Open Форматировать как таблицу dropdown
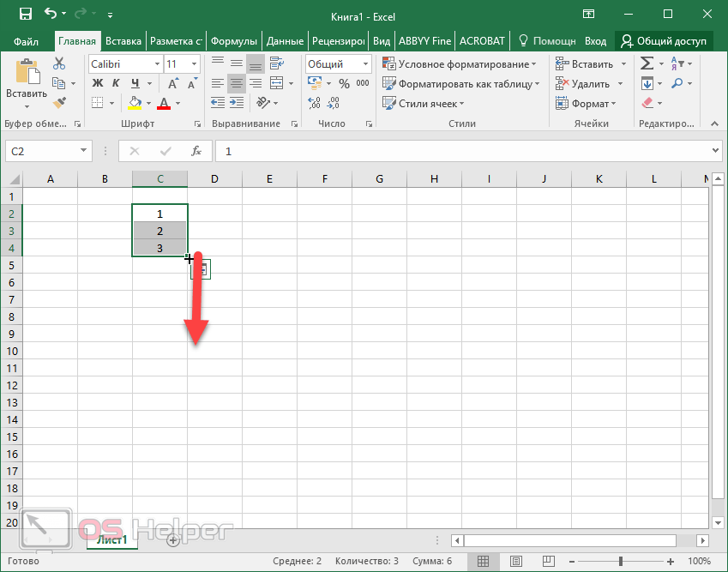Screen dimensions: 728x572 pos(460,84)
